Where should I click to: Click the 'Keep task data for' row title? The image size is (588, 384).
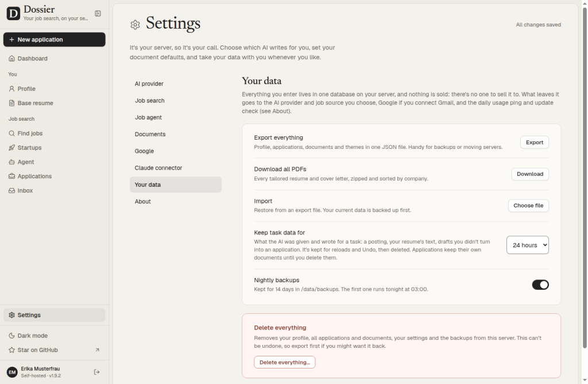[280, 233]
